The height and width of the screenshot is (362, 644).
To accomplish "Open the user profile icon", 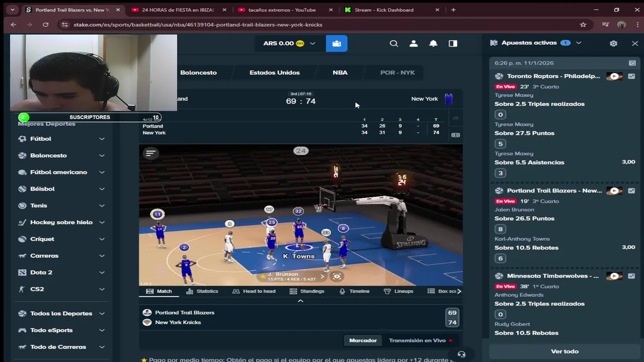I will click(x=414, y=44).
